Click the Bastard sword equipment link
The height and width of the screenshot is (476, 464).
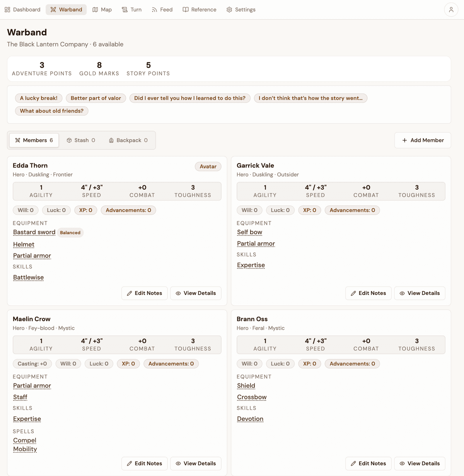coord(34,232)
